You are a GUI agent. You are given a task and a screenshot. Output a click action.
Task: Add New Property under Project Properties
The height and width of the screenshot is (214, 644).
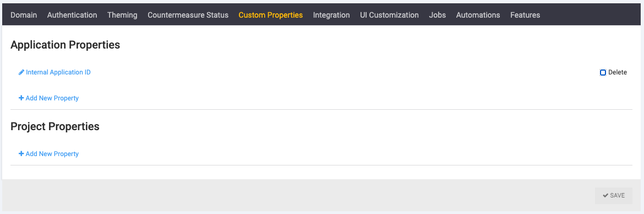pos(48,154)
